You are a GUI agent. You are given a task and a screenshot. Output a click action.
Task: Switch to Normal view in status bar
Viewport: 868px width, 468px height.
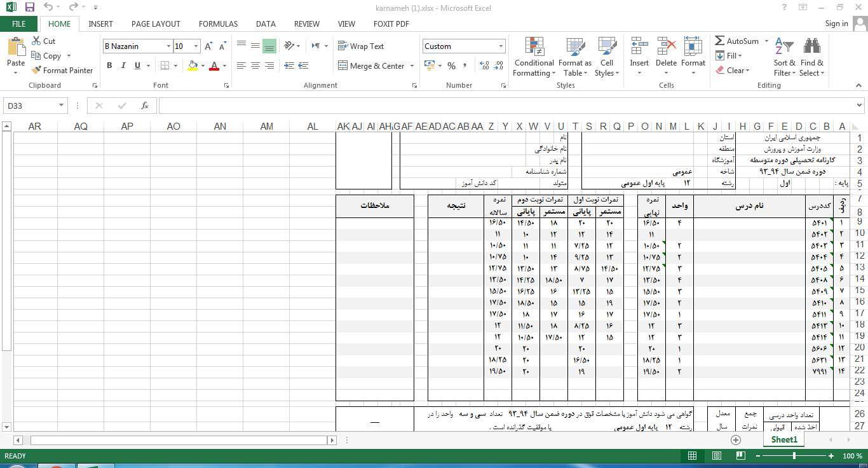[693, 456]
